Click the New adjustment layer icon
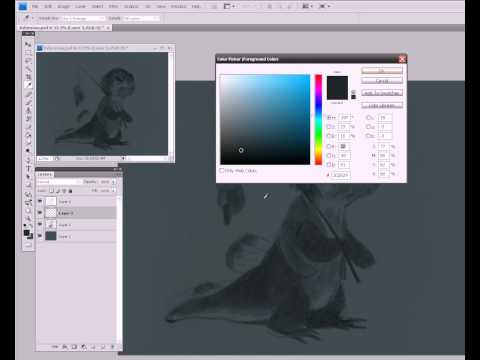 (x=84, y=347)
